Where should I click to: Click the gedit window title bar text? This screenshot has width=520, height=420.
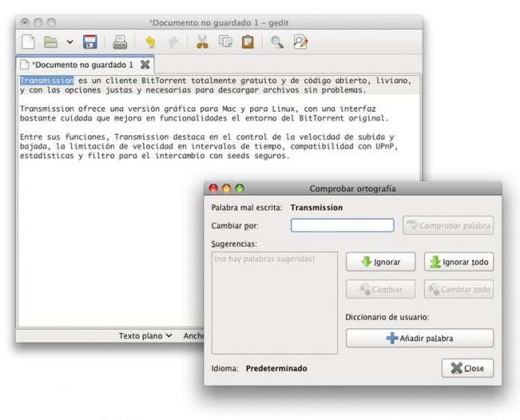[219, 23]
